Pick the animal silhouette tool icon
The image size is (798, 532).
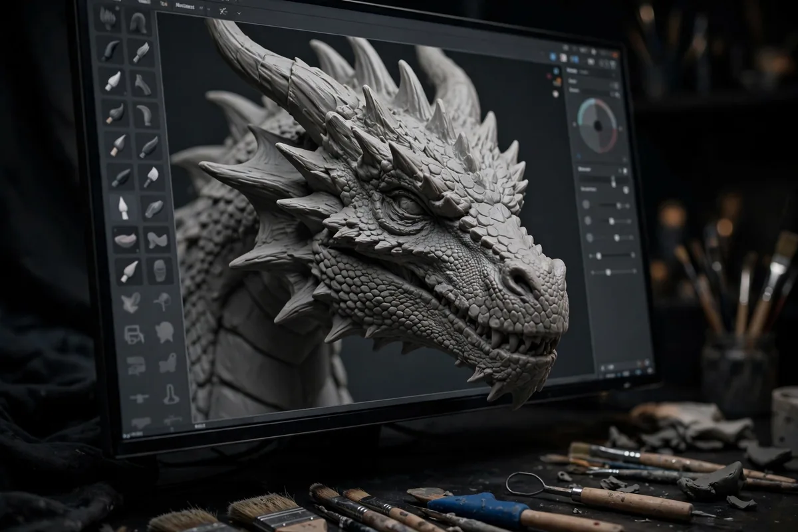pos(167,364)
